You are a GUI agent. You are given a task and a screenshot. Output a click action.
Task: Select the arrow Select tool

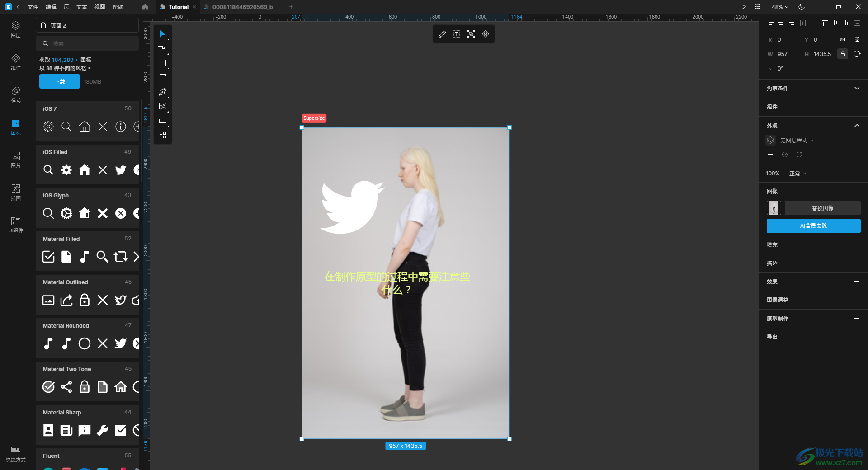click(x=162, y=34)
